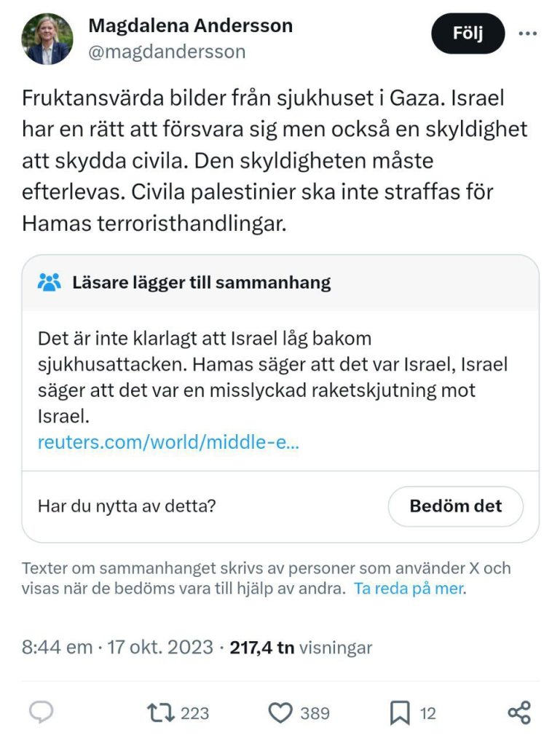Open the three-dot more options menu
This screenshot has width=560, height=746.
(527, 34)
